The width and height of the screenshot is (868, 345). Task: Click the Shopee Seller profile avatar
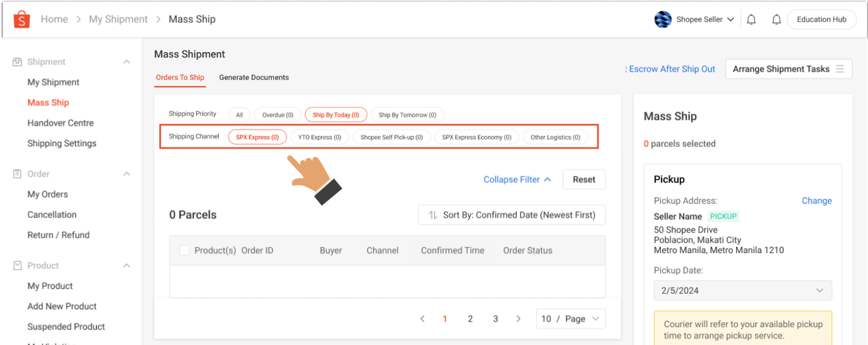(x=663, y=19)
